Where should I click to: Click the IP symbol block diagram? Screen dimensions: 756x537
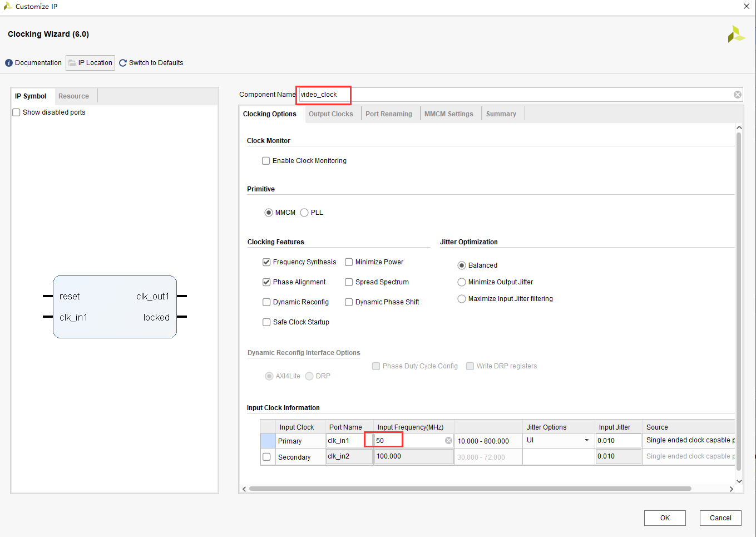[x=115, y=307]
